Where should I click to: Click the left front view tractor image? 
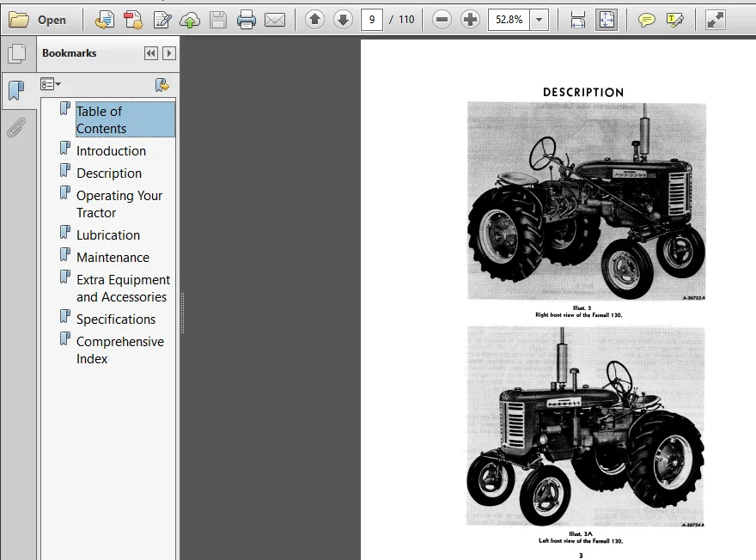(x=585, y=427)
